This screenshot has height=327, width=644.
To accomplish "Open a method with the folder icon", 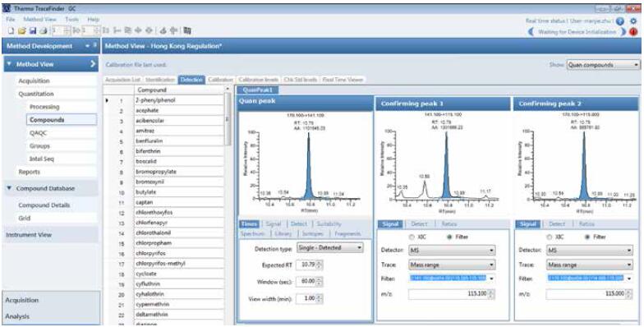I will [22, 31].
